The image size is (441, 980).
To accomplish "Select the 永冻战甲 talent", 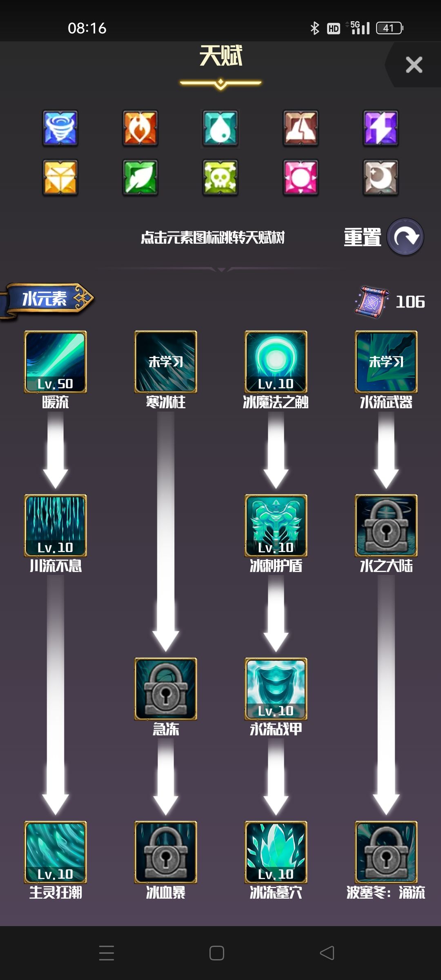I will pyautogui.click(x=276, y=688).
